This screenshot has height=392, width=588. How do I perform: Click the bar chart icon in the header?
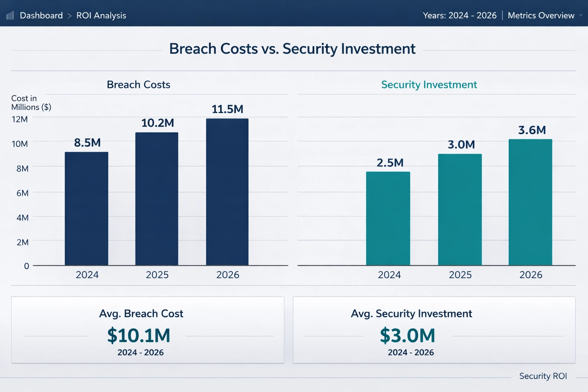(x=10, y=15)
